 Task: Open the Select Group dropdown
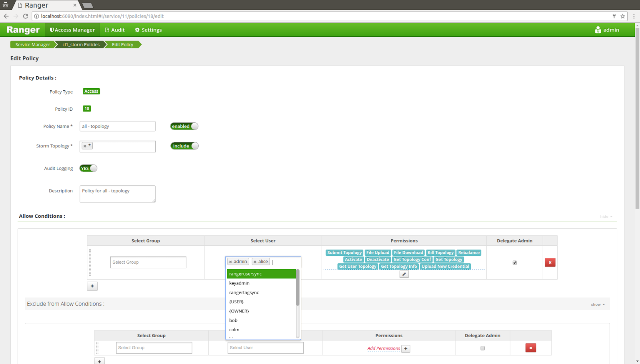click(148, 262)
